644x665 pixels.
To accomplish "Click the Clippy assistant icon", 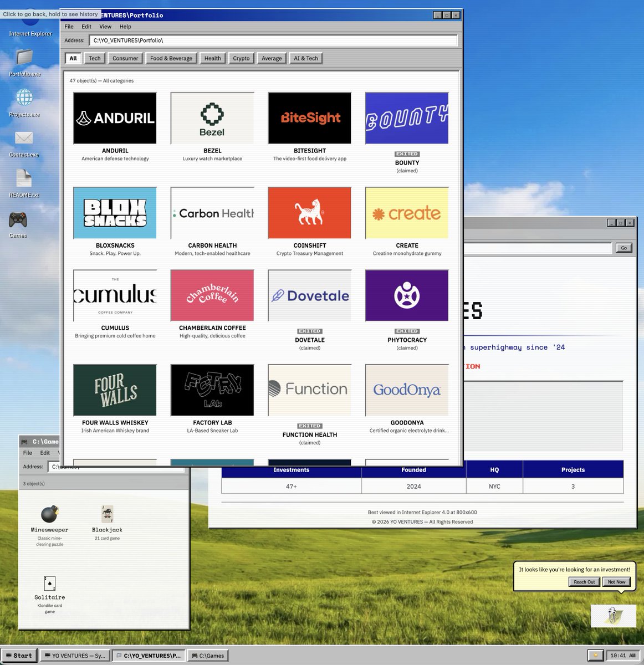I will coord(613,616).
